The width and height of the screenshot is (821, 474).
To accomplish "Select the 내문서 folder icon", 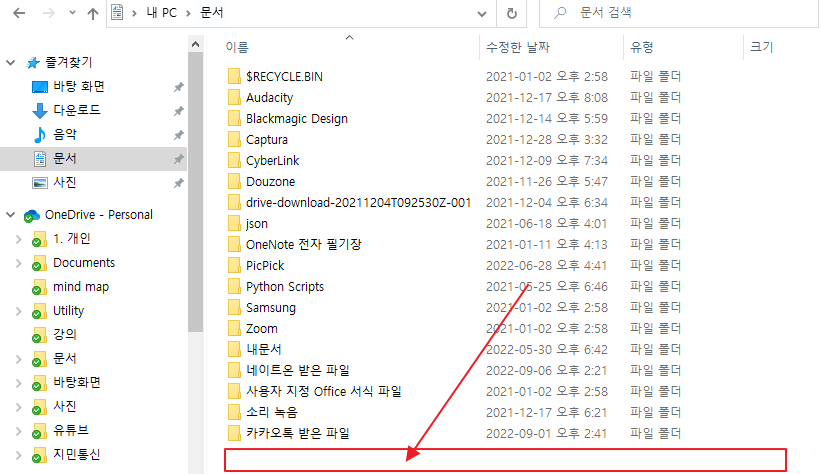I will coord(234,349).
